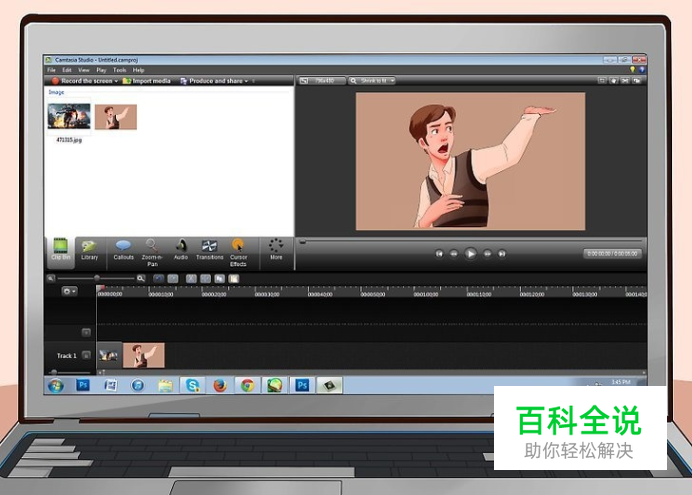Click Record the screen button

tap(82, 81)
